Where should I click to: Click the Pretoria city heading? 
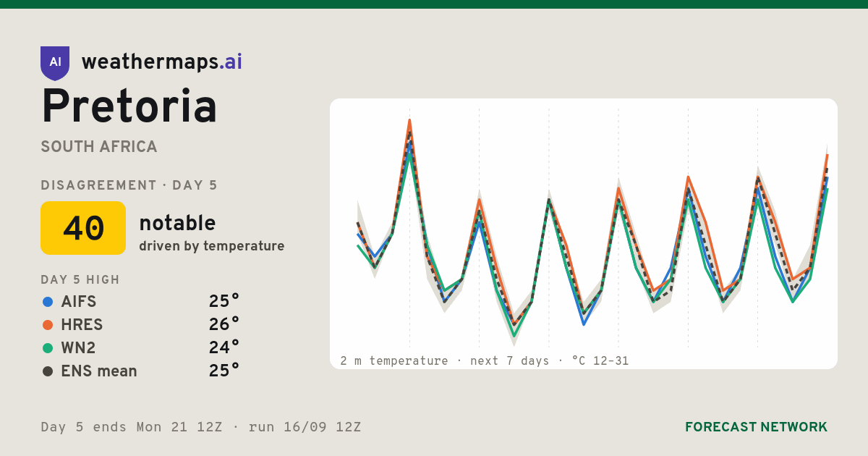(129, 106)
